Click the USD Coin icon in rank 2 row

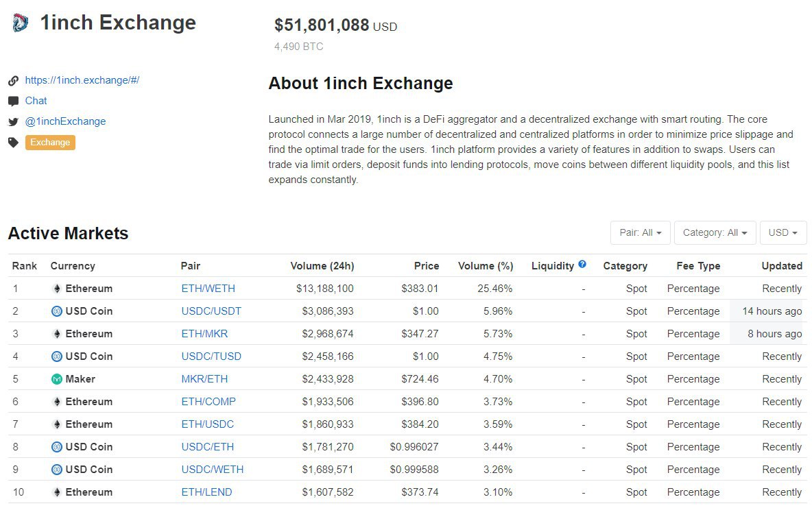(x=57, y=311)
